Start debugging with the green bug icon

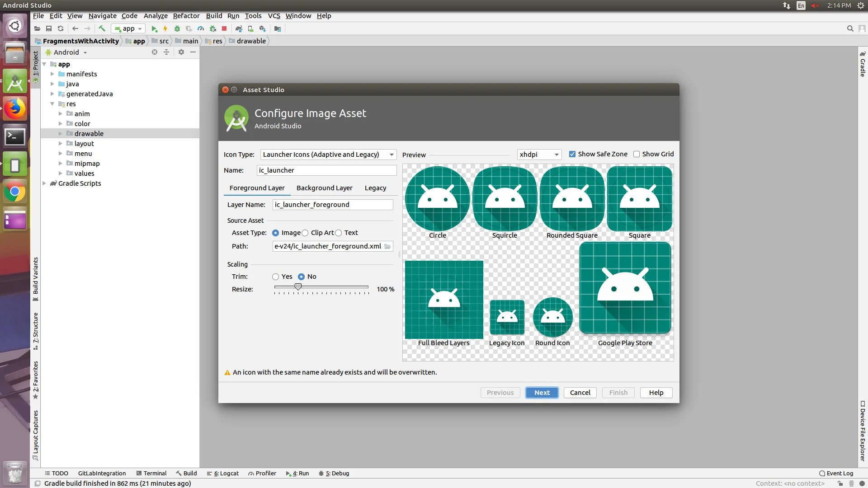tap(177, 28)
